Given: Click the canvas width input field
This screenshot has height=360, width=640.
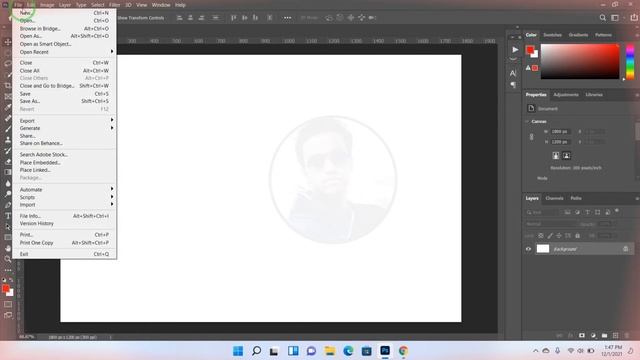Looking at the screenshot, I should [562, 131].
